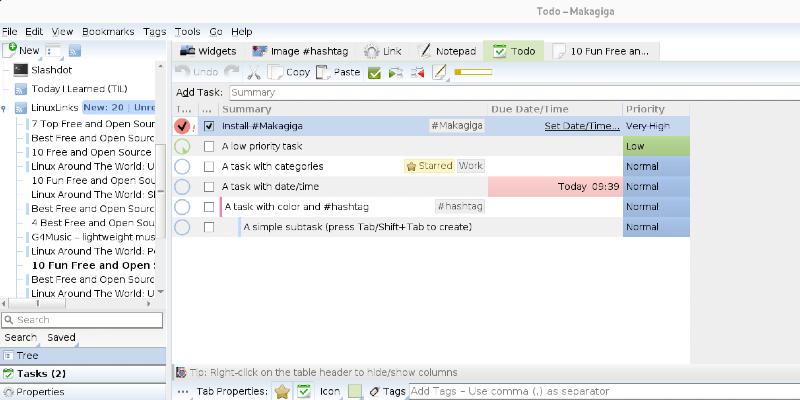Switch to the Notepad tab
Viewport: 800px width, 400px height.
446,51
